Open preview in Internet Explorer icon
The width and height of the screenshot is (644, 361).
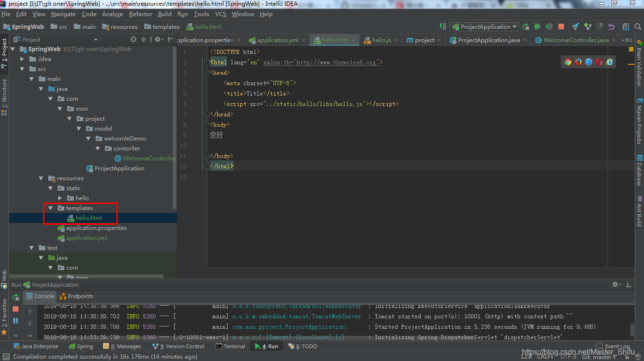pos(609,62)
